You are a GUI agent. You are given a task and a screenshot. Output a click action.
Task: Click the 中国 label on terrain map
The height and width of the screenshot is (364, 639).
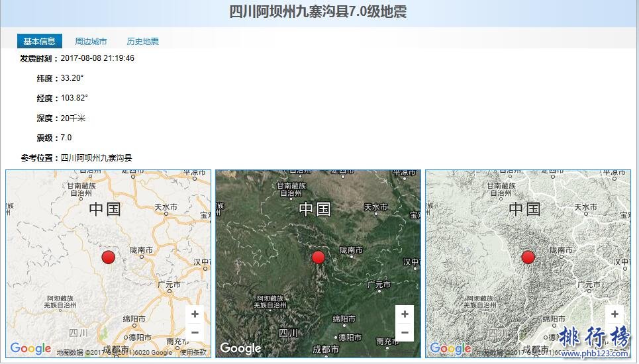pyautogui.click(x=525, y=209)
